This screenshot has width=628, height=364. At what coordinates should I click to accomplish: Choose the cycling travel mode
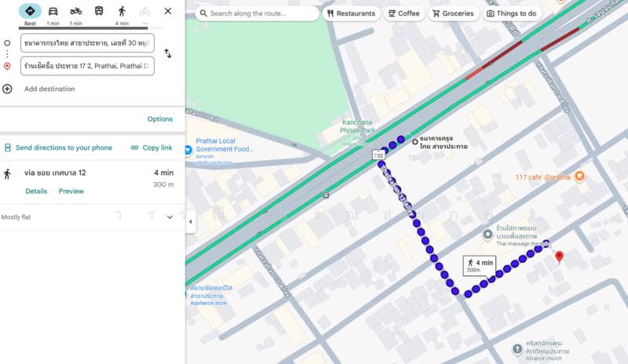(145, 11)
